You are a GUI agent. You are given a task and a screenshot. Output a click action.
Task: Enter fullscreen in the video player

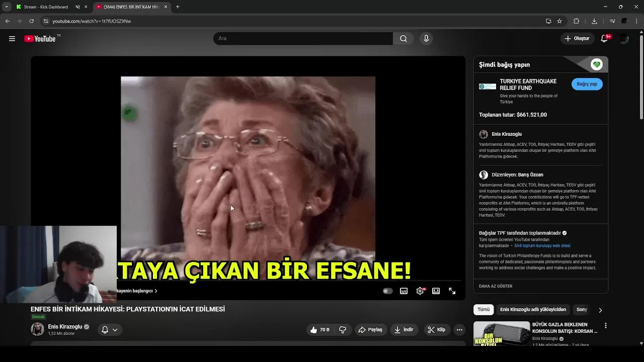[x=452, y=291]
